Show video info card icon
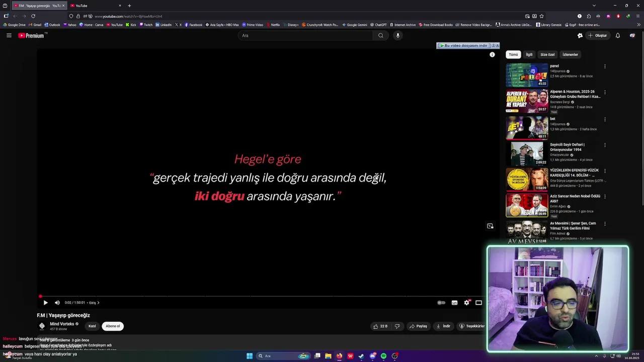644x362 pixels. tap(492, 54)
